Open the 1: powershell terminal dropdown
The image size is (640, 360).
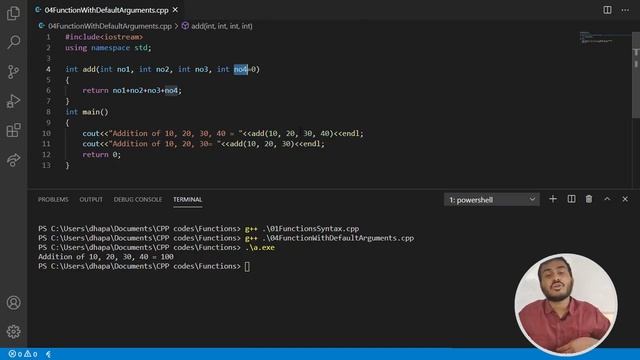(x=491, y=200)
